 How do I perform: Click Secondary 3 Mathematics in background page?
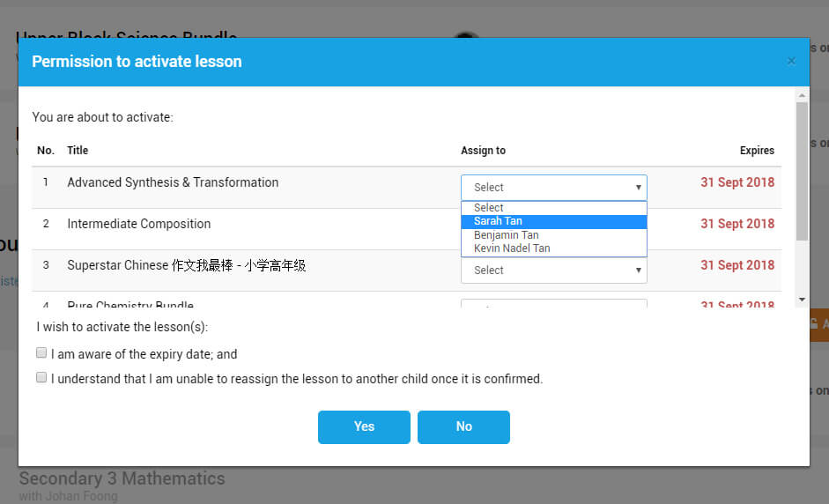coord(122,478)
